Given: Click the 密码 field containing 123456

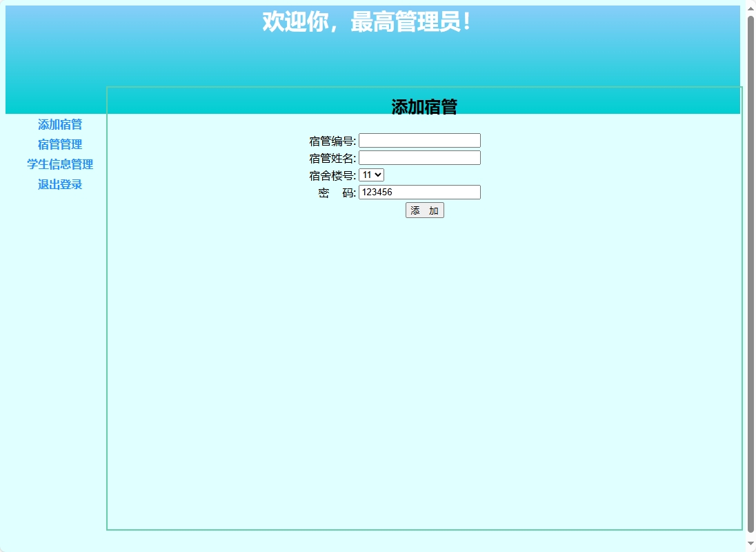Looking at the screenshot, I should pos(419,192).
